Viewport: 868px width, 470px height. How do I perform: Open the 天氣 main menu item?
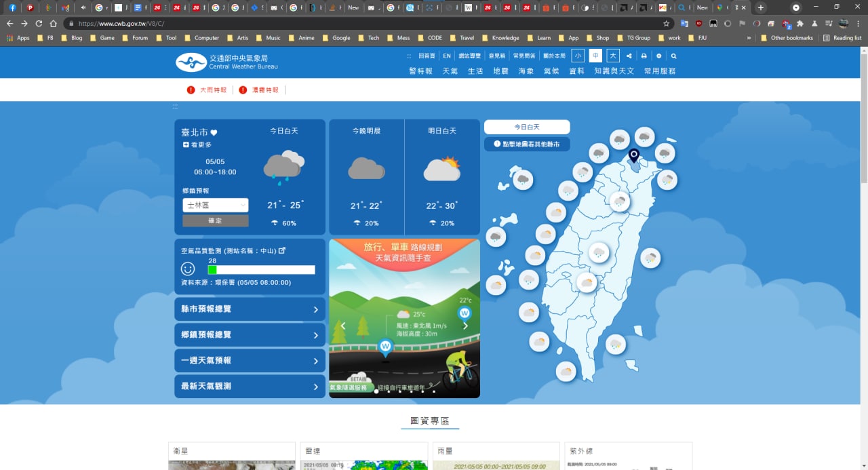pyautogui.click(x=450, y=71)
